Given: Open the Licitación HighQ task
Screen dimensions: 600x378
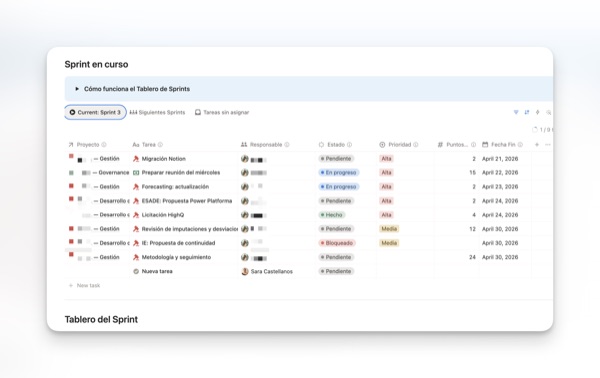Looking at the screenshot, I should coord(163,215).
